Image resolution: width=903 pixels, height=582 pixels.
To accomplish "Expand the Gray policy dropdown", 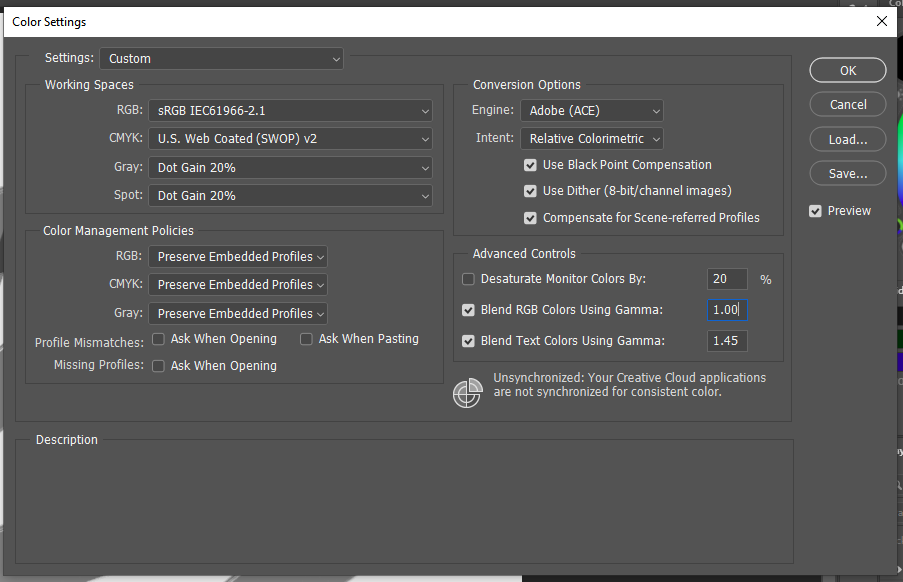I will [238, 313].
